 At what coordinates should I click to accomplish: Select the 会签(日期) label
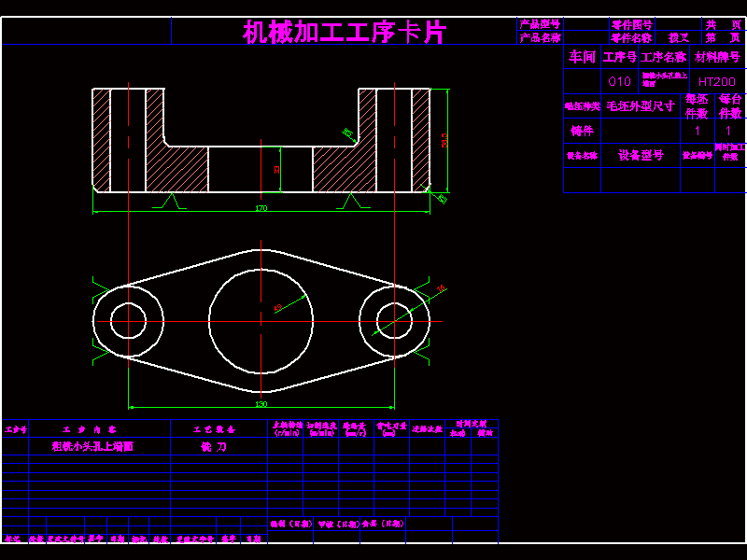pyautogui.click(x=384, y=524)
